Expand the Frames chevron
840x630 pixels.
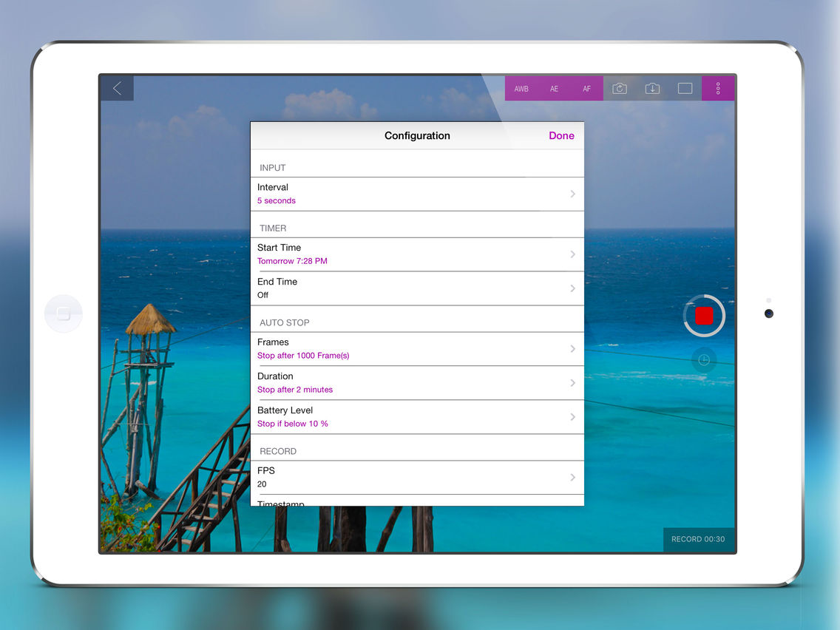572,349
